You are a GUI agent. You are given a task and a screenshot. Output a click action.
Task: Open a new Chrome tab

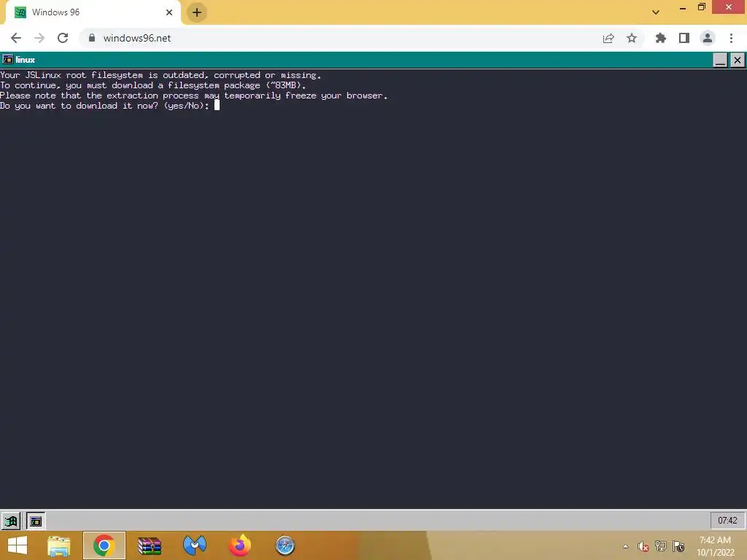197,12
